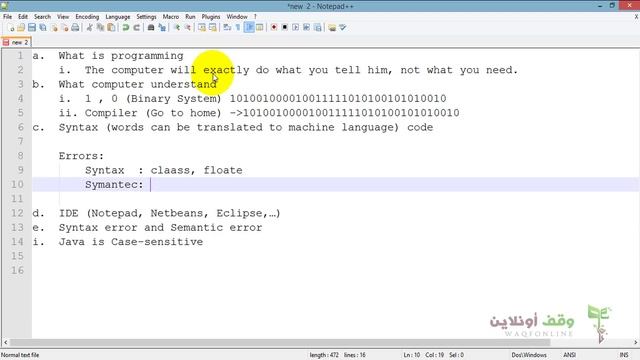Click the Close document toolbar icon
Screen dimensions: 640x360
(54, 27)
